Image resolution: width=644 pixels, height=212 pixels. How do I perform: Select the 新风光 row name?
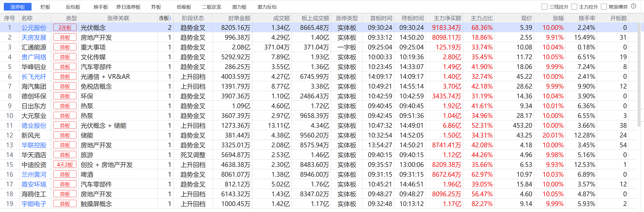pyautogui.click(x=31, y=135)
